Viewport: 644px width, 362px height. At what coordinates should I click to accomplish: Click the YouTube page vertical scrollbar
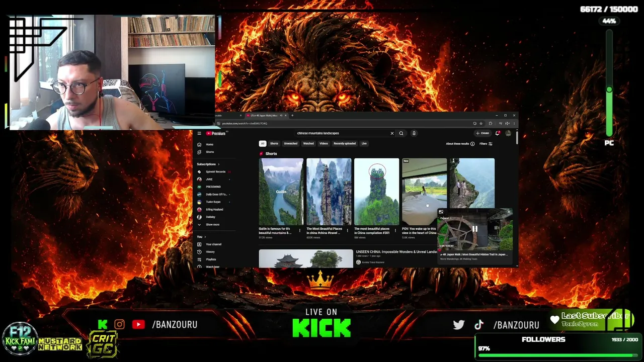tap(517, 138)
